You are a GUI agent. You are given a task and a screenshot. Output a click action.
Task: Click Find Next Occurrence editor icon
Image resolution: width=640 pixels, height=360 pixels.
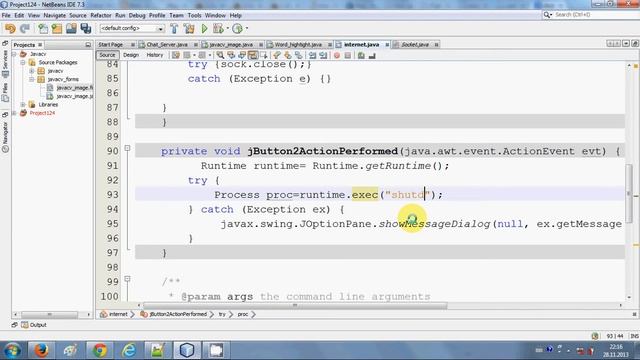[242, 55]
